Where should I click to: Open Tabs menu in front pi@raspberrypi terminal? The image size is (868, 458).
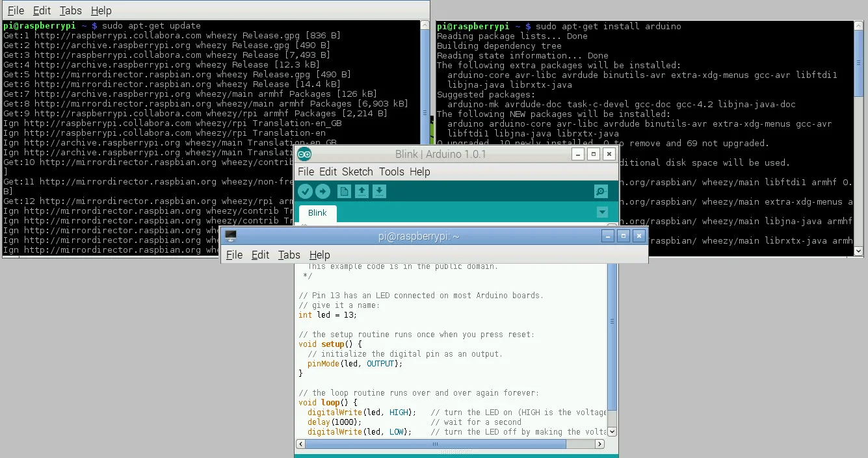click(289, 255)
